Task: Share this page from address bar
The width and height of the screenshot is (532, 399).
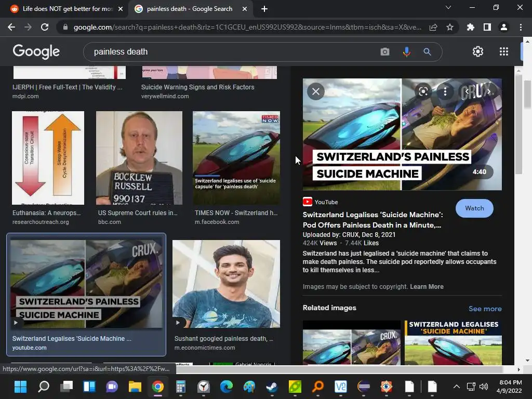Action: click(433, 27)
